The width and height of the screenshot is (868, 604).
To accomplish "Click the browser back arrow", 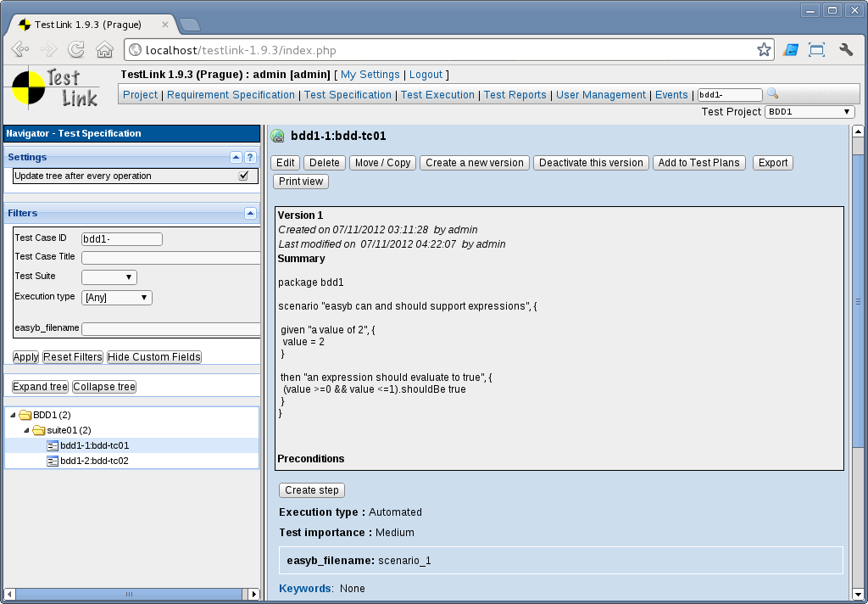I will 20,49.
